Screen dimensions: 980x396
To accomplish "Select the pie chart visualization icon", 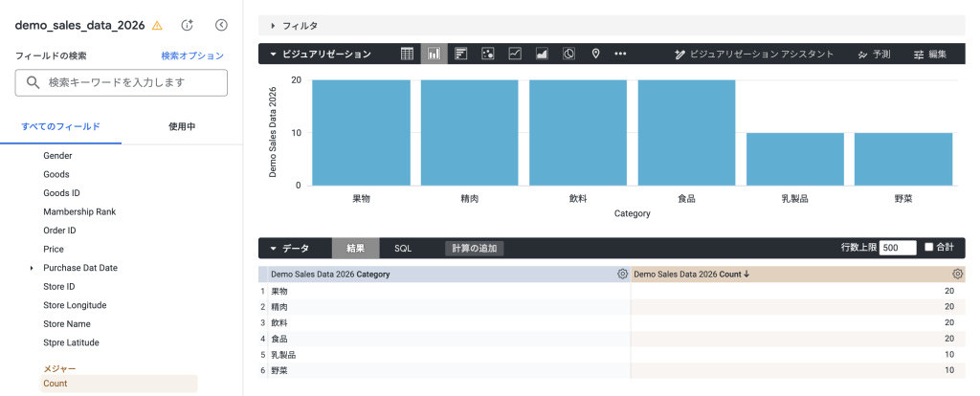I will (568, 54).
